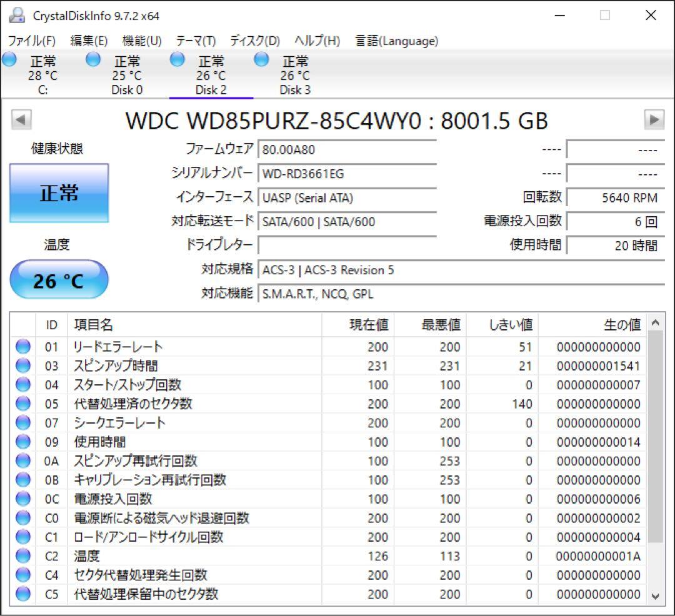
Task: Open the 機能(U) menu
Action: click(142, 41)
